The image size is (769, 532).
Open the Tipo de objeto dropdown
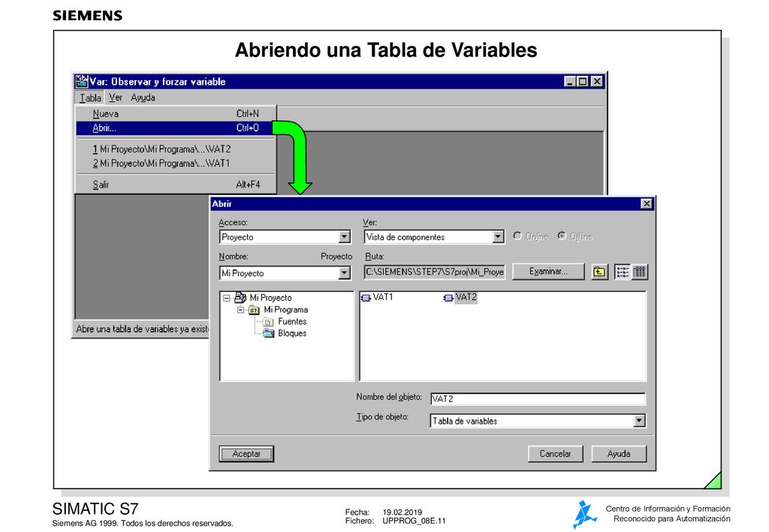(638, 421)
